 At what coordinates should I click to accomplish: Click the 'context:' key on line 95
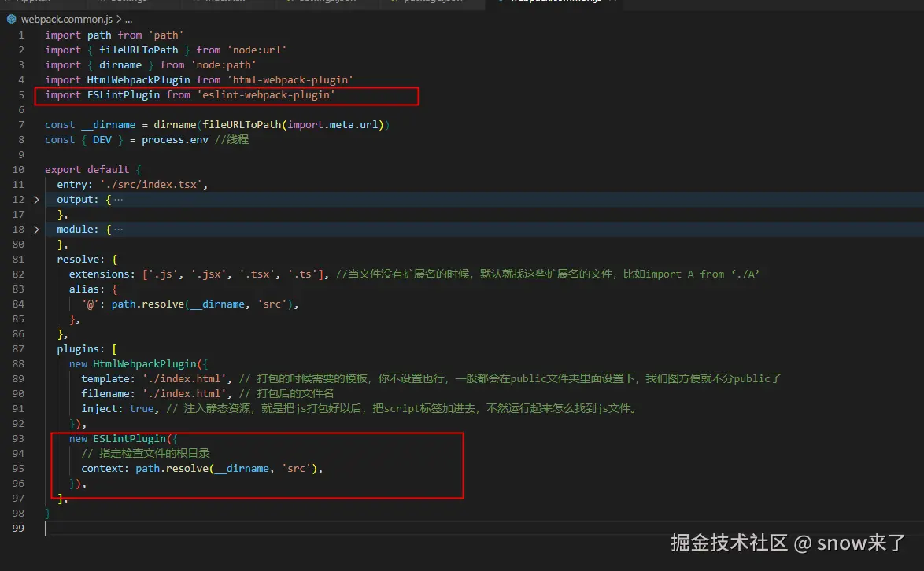(105, 469)
